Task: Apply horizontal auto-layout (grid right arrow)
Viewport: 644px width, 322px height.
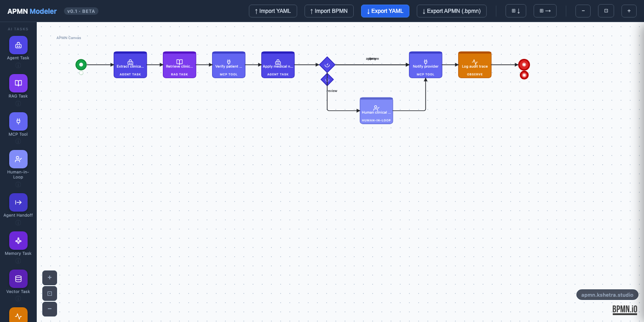Action: [x=545, y=11]
